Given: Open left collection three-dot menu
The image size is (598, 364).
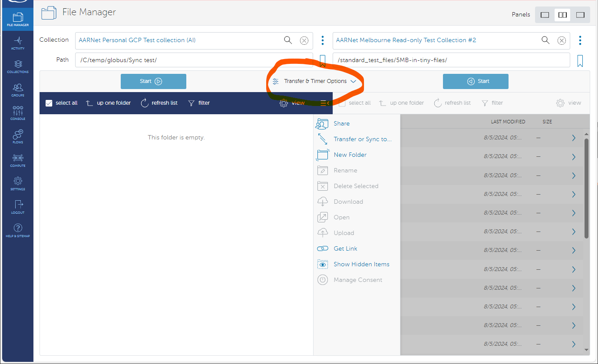Looking at the screenshot, I should click(x=322, y=40).
